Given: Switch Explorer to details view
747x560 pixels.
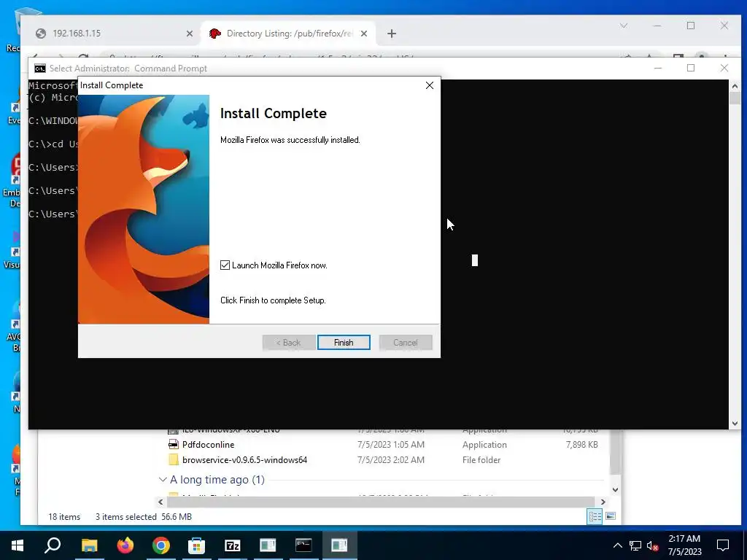Looking at the screenshot, I should pyautogui.click(x=595, y=516).
